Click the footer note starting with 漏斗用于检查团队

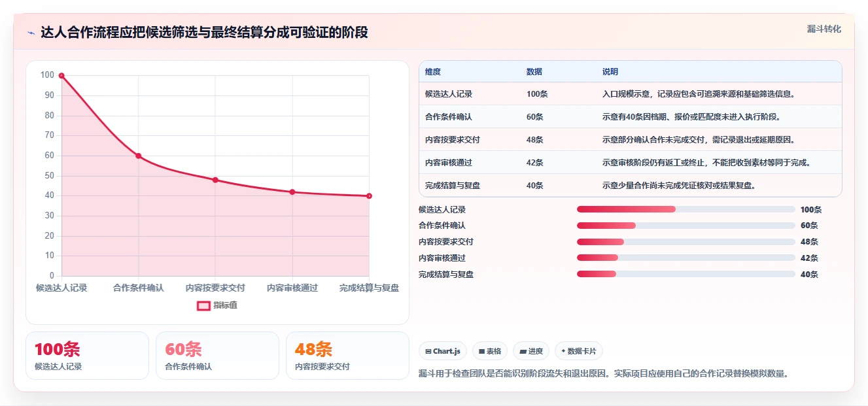coord(603,374)
